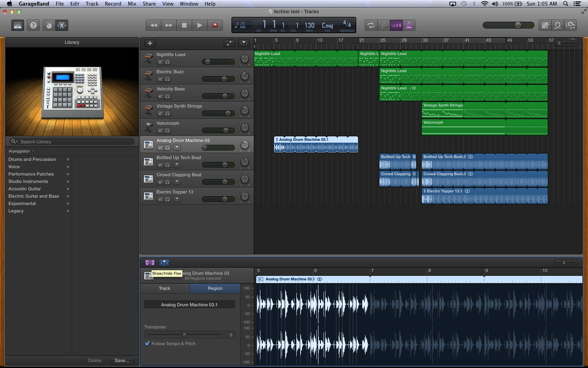This screenshot has width=588, height=368.
Task: Mute the Electro Topper 13 track
Action: click(x=160, y=199)
